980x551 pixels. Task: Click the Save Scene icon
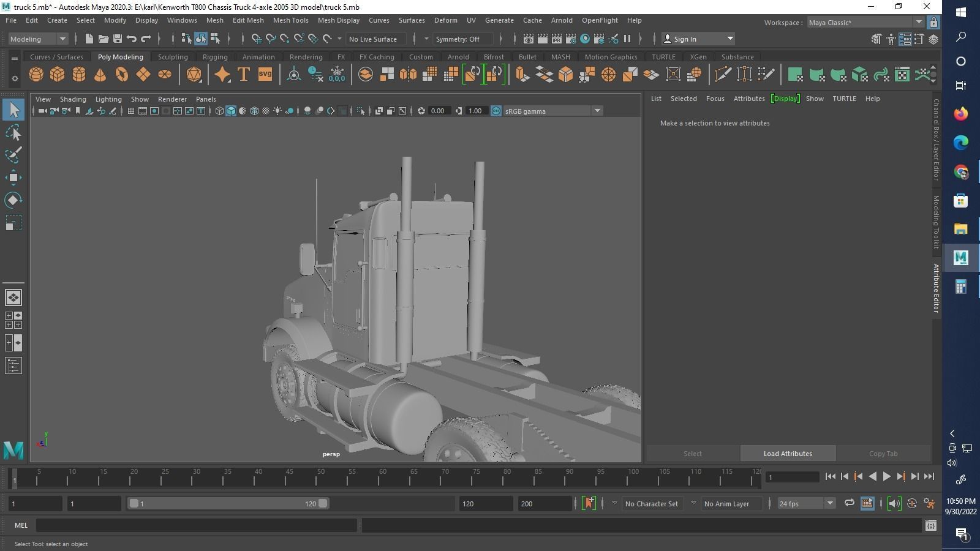[x=118, y=39]
